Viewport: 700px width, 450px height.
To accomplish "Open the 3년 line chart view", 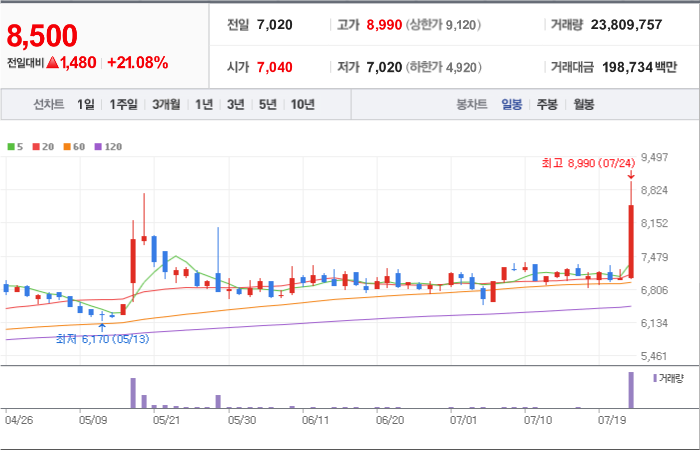I will click(x=235, y=104).
